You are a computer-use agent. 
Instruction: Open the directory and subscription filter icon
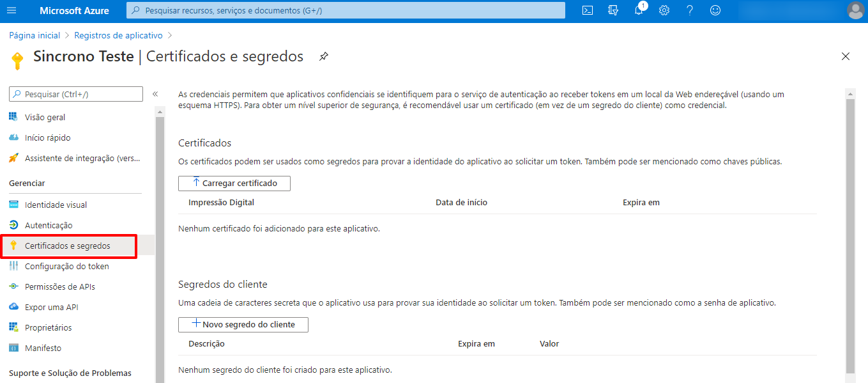point(613,10)
